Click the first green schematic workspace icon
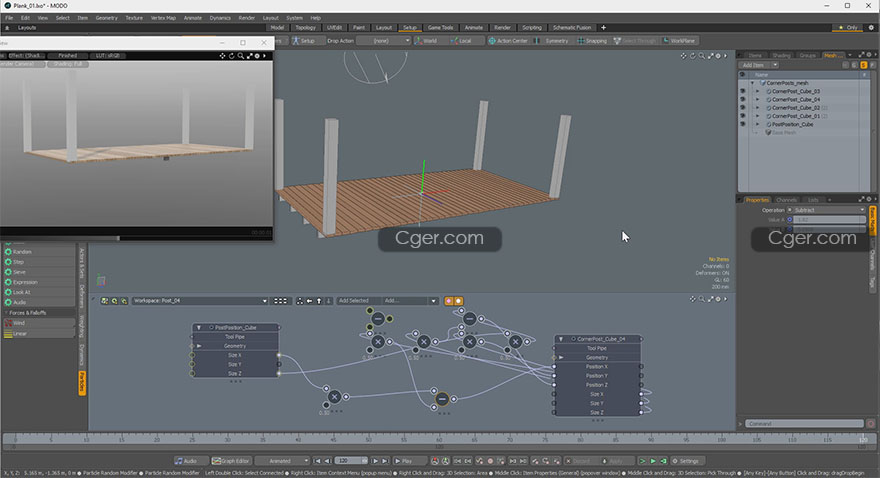 point(104,301)
